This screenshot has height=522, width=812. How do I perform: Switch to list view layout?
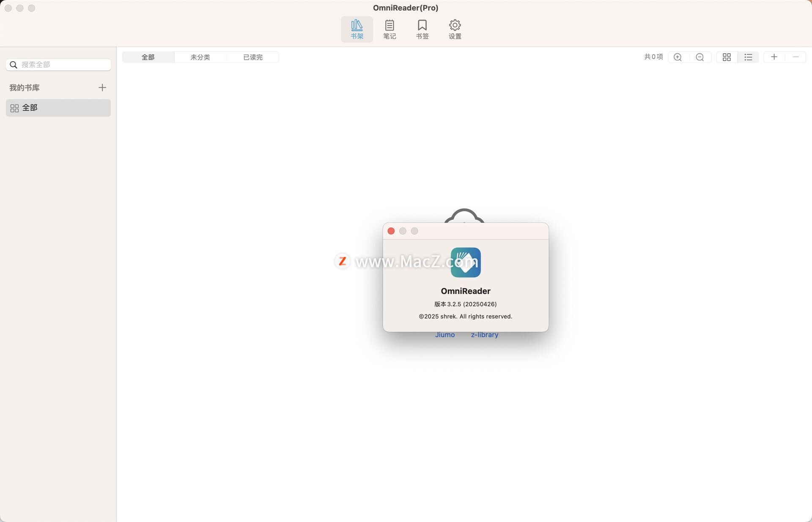pos(748,57)
